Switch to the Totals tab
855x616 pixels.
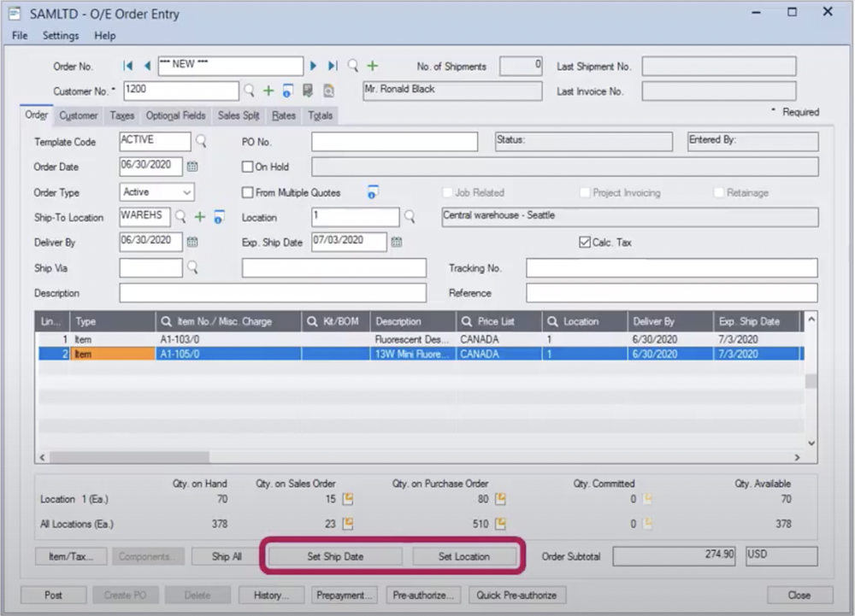pos(320,115)
